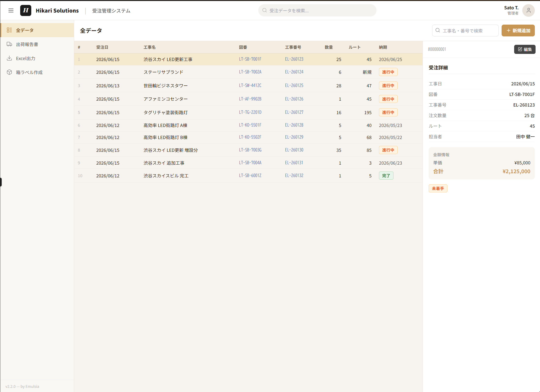The height and width of the screenshot is (392, 540).
Task: Click 進行中 badge in ステーリサブランド row
Action: (x=388, y=72)
